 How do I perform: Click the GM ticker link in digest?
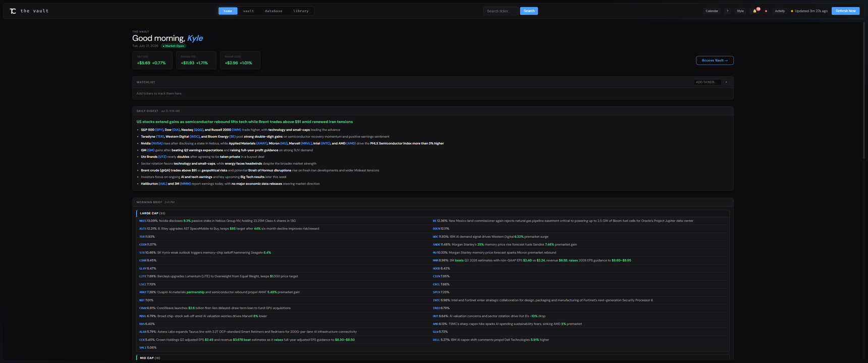[x=150, y=150]
